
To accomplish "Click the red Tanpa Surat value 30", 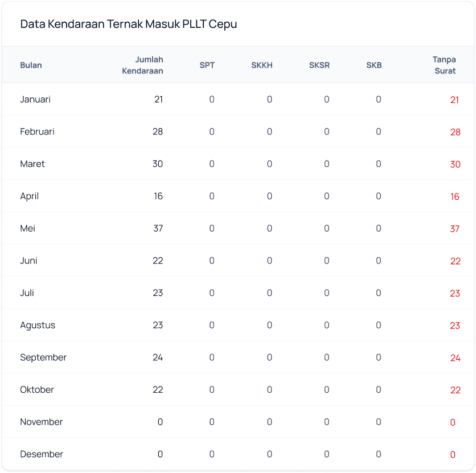I will tap(454, 164).
